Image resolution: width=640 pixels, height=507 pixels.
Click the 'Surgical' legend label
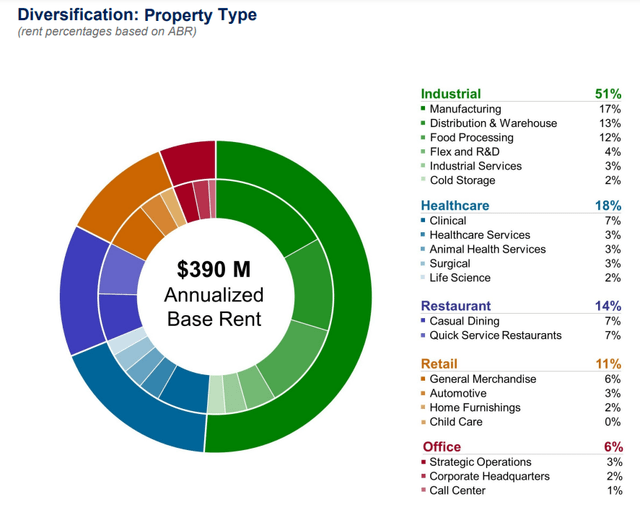click(450, 264)
